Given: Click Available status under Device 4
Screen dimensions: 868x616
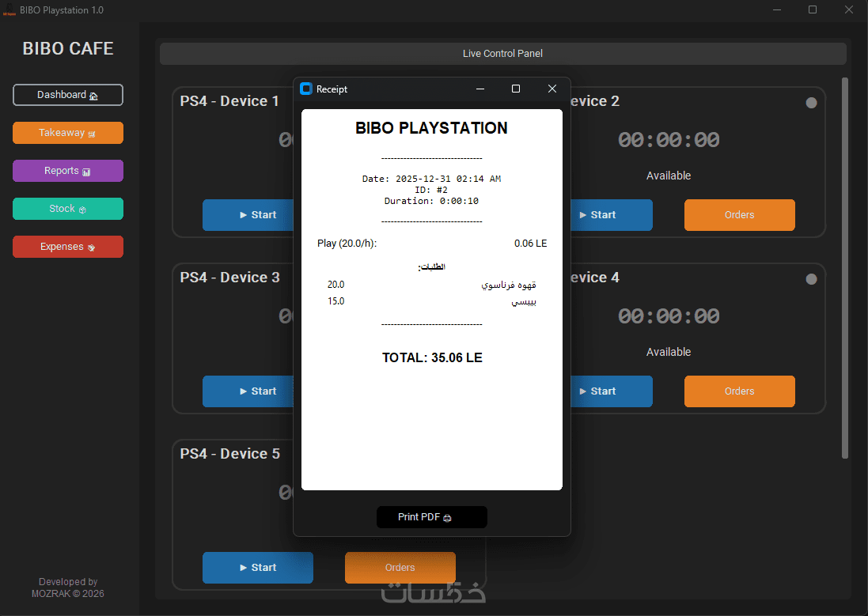Looking at the screenshot, I should (669, 352).
